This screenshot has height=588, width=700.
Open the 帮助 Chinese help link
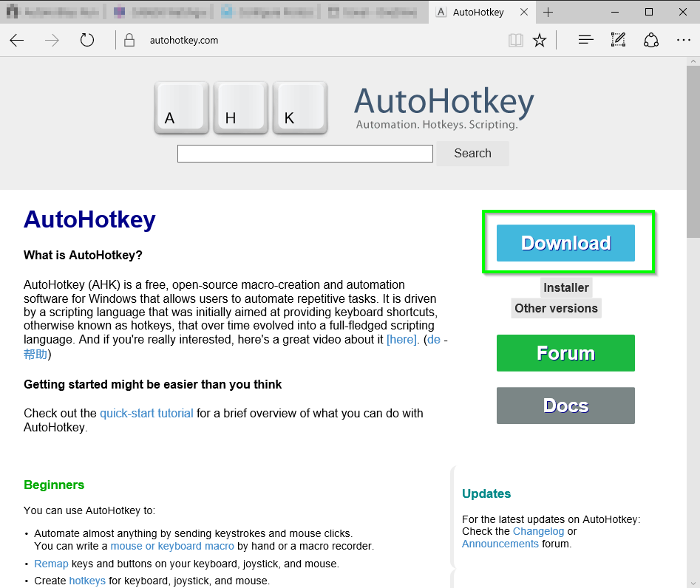click(35, 355)
